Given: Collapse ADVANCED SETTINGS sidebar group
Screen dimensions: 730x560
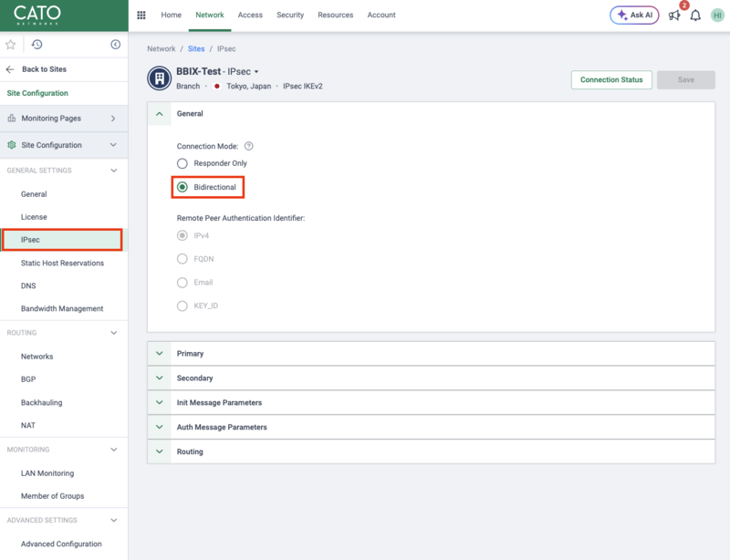Looking at the screenshot, I should [113, 521].
